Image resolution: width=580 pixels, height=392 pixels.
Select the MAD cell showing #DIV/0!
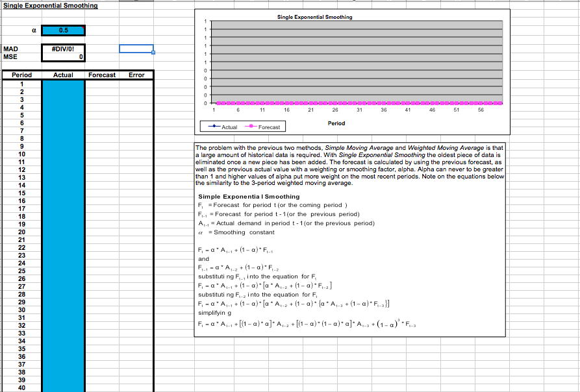tap(63, 48)
